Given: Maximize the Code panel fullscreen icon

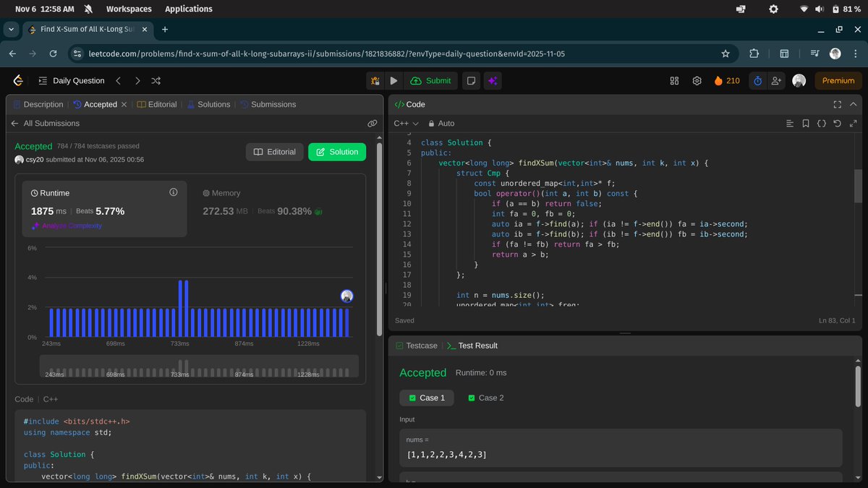Looking at the screenshot, I should 838,104.
